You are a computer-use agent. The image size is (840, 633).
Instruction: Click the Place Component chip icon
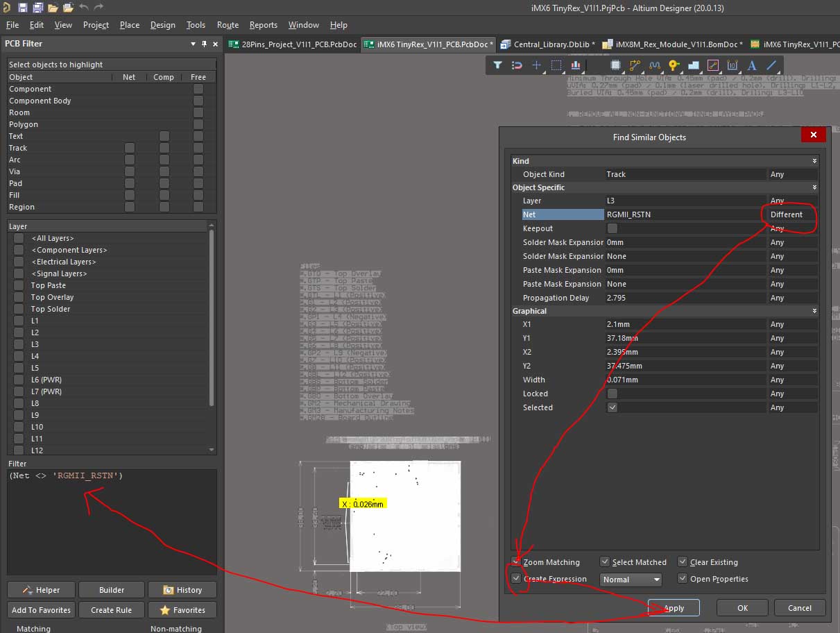point(615,65)
